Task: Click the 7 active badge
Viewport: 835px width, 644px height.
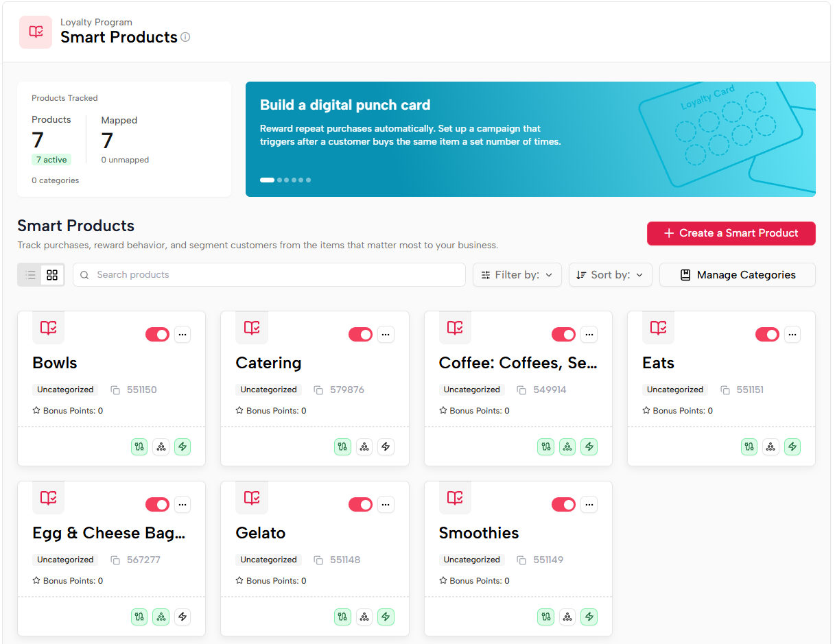Action: (x=51, y=160)
